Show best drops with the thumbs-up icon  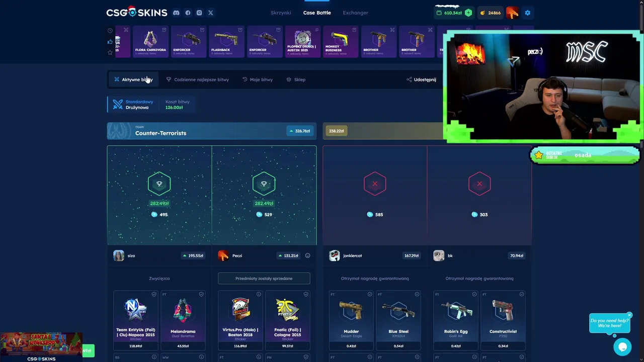point(110,41)
